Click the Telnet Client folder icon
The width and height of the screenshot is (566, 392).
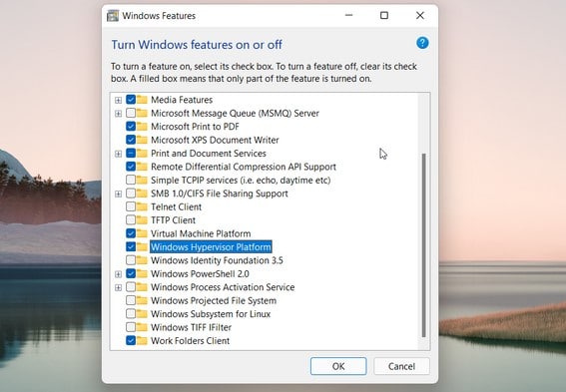click(x=142, y=206)
